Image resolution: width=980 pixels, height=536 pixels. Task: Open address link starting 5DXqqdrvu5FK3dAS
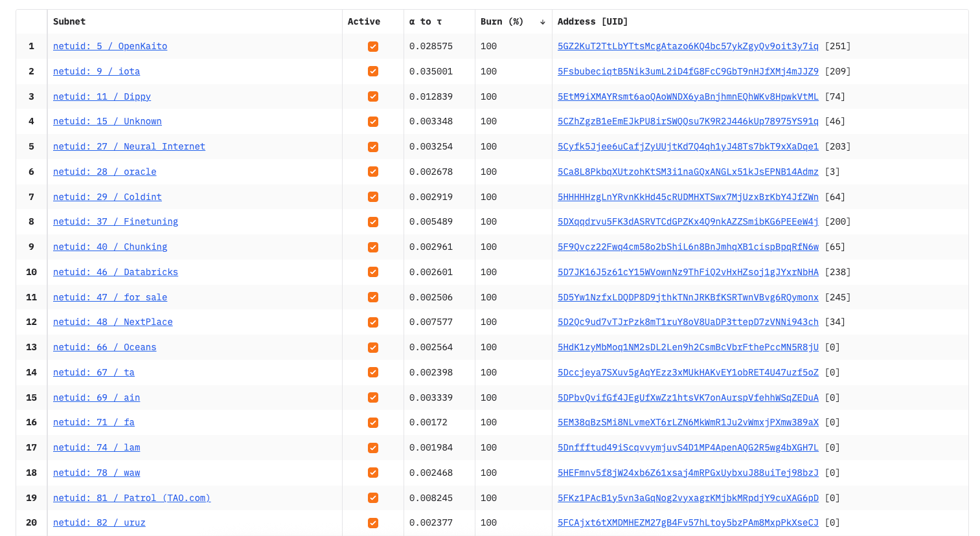click(688, 221)
